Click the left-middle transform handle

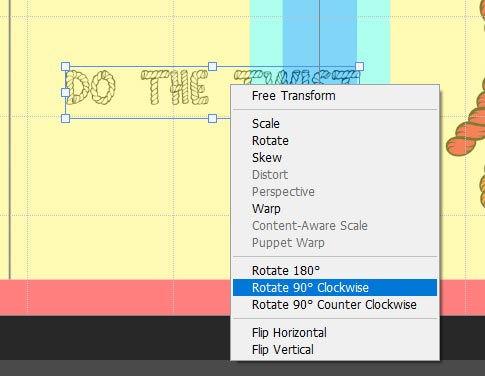(x=66, y=92)
